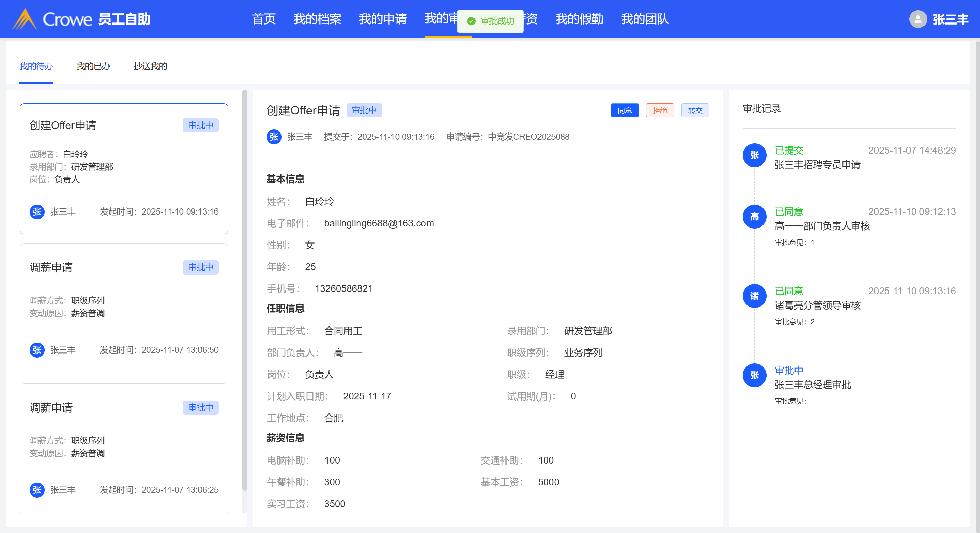Open 我的团队 navigation item
Image resolution: width=980 pixels, height=533 pixels.
point(644,19)
